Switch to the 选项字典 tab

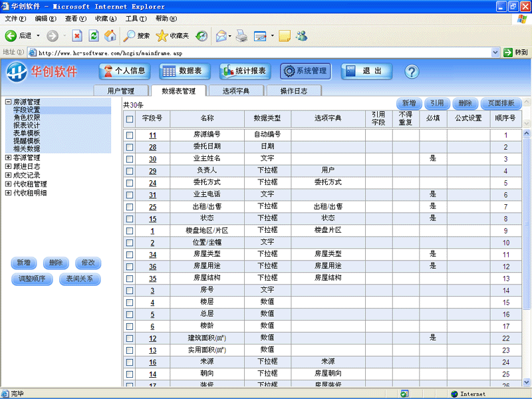click(235, 90)
